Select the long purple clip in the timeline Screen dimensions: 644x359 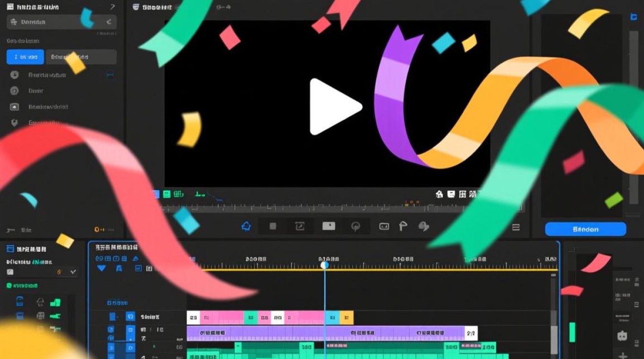[325, 333]
